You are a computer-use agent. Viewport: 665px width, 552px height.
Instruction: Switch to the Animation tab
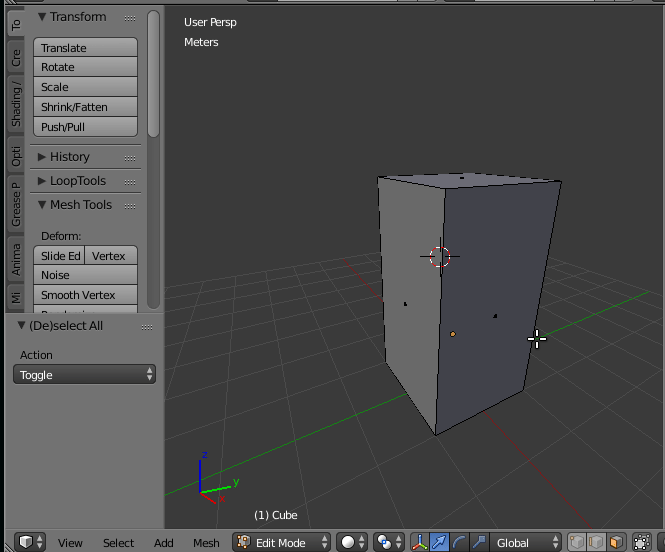tap(16, 259)
